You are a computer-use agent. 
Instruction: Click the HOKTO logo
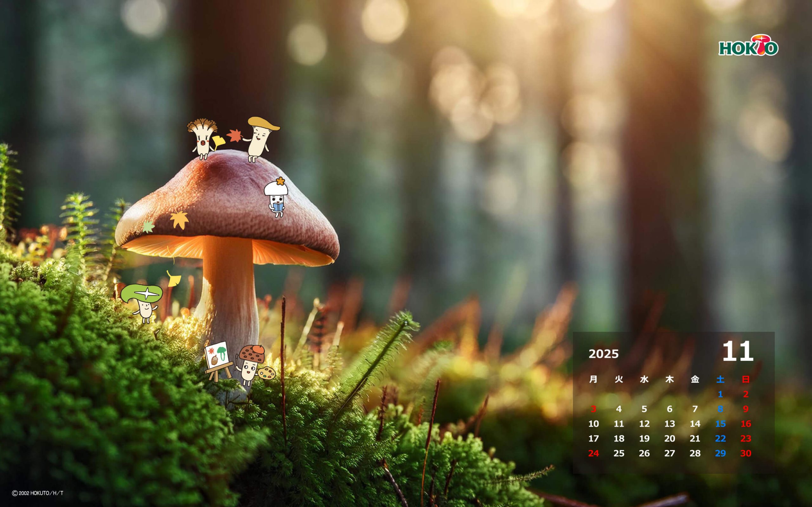[748, 46]
